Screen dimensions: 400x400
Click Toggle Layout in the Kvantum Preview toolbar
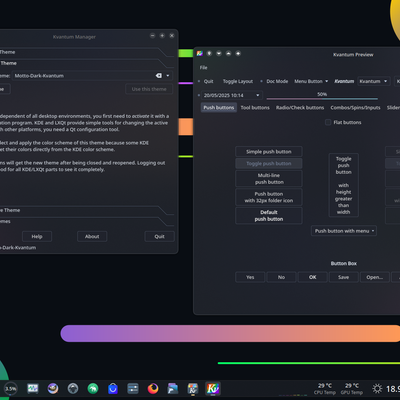tap(238, 81)
